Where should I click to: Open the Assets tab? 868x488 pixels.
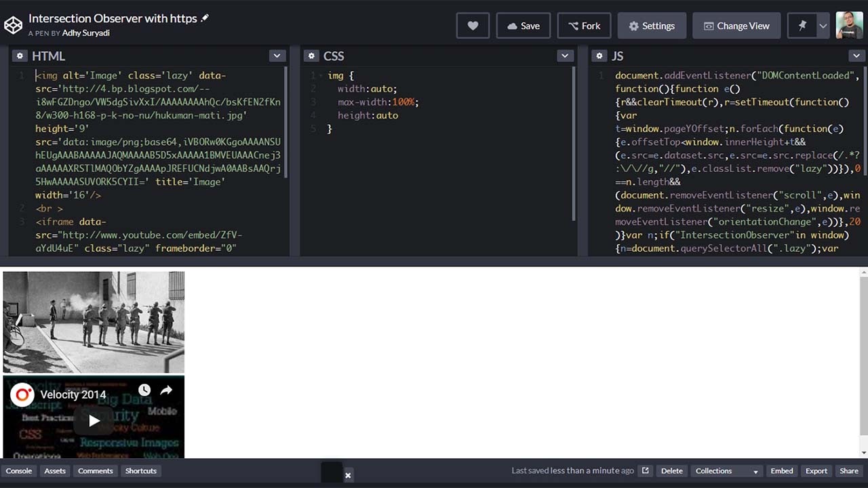tap(54, 470)
